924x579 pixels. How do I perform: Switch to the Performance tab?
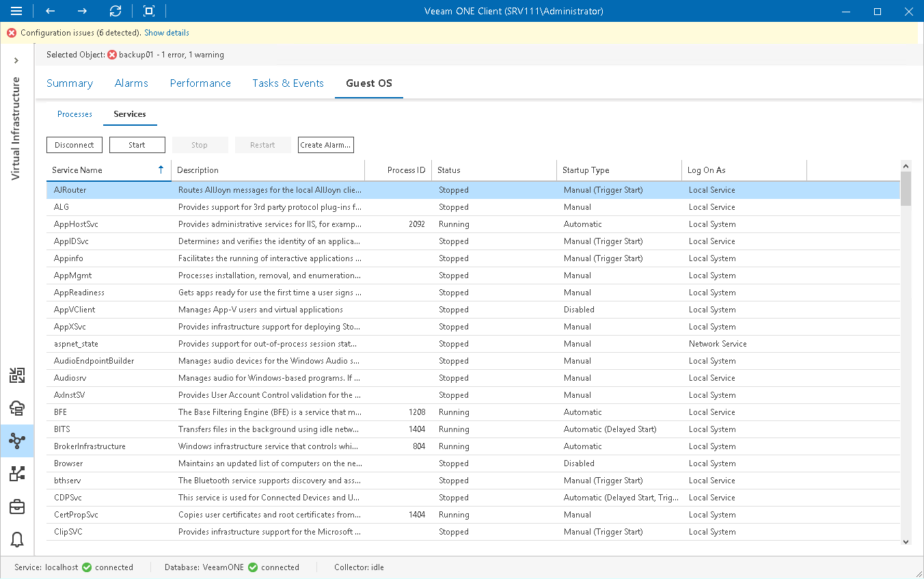coord(200,83)
